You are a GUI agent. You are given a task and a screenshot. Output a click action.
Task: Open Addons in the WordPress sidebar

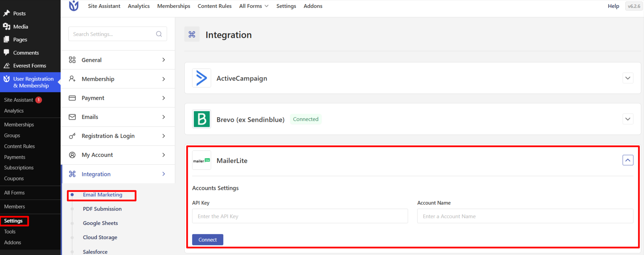pos(13,242)
